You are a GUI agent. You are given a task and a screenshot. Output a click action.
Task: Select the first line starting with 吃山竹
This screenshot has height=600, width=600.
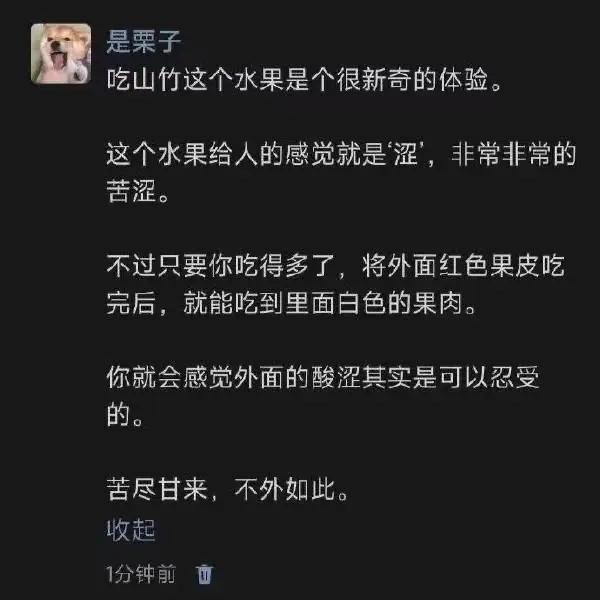304,80
